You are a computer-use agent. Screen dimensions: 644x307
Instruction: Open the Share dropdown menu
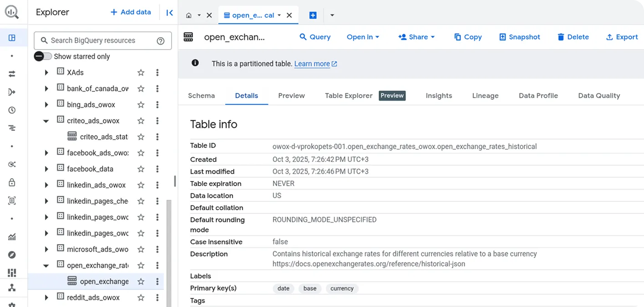point(416,37)
